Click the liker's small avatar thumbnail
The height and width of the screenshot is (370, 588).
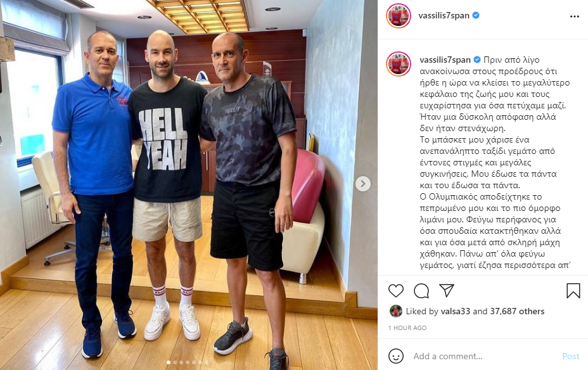395,311
